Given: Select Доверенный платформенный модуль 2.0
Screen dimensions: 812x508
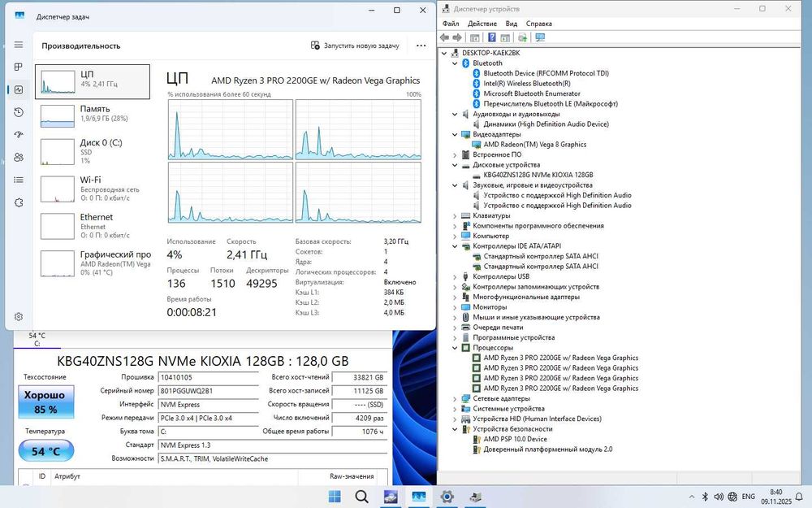Looking at the screenshot, I should click(x=547, y=449).
